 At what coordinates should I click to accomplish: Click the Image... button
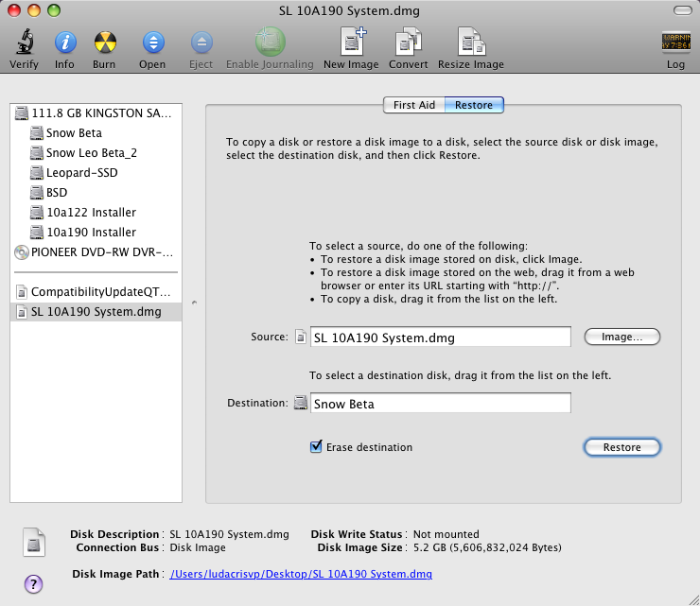click(621, 337)
